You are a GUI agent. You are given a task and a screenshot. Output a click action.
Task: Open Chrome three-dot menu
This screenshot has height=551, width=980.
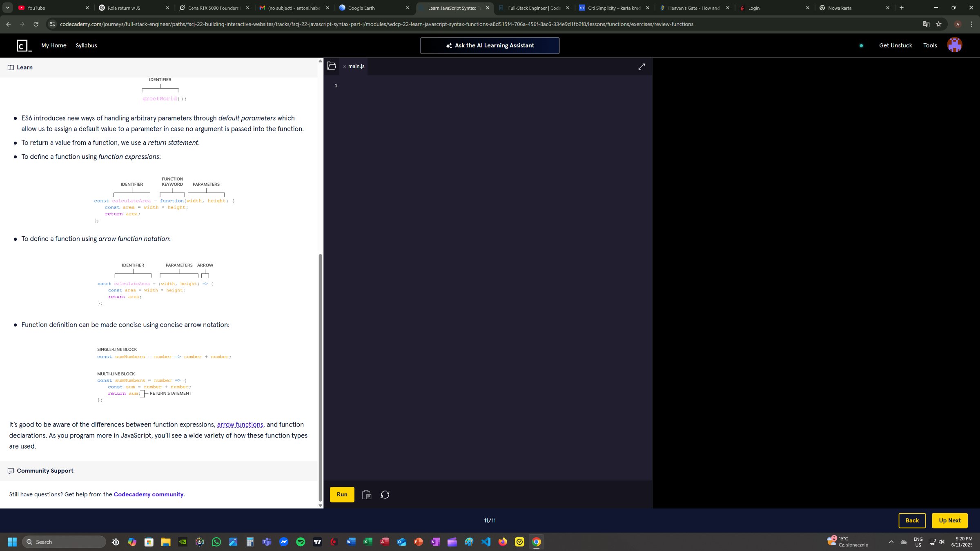[x=971, y=24]
